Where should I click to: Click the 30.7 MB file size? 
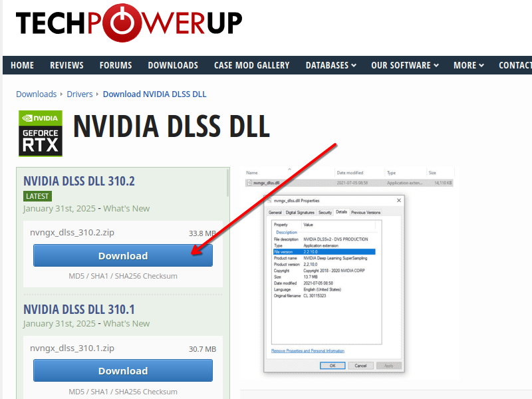[x=203, y=349]
